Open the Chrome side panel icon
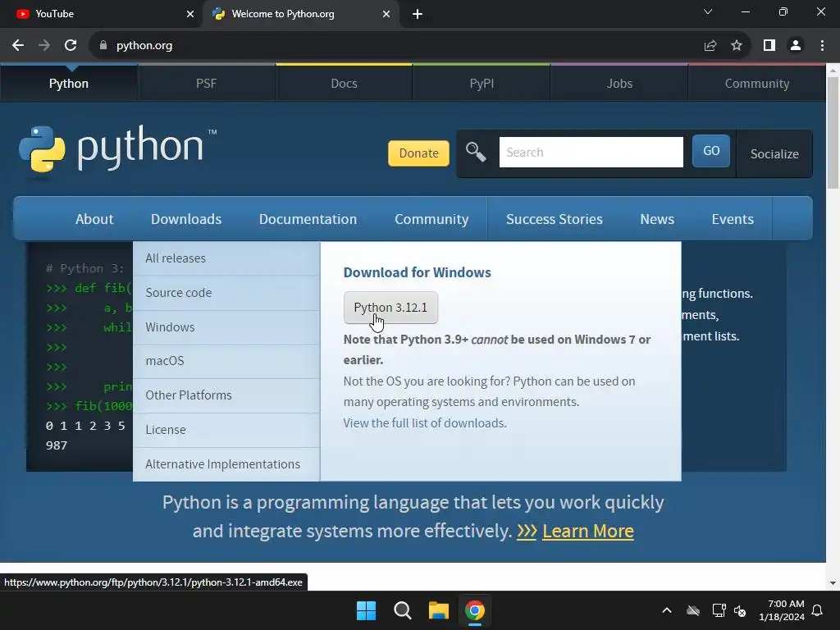Image resolution: width=840 pixels, height=630 pixels. tap(769, 46)
